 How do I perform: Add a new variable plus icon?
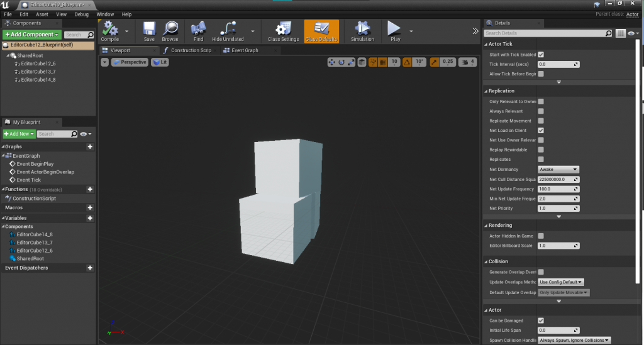90,218
